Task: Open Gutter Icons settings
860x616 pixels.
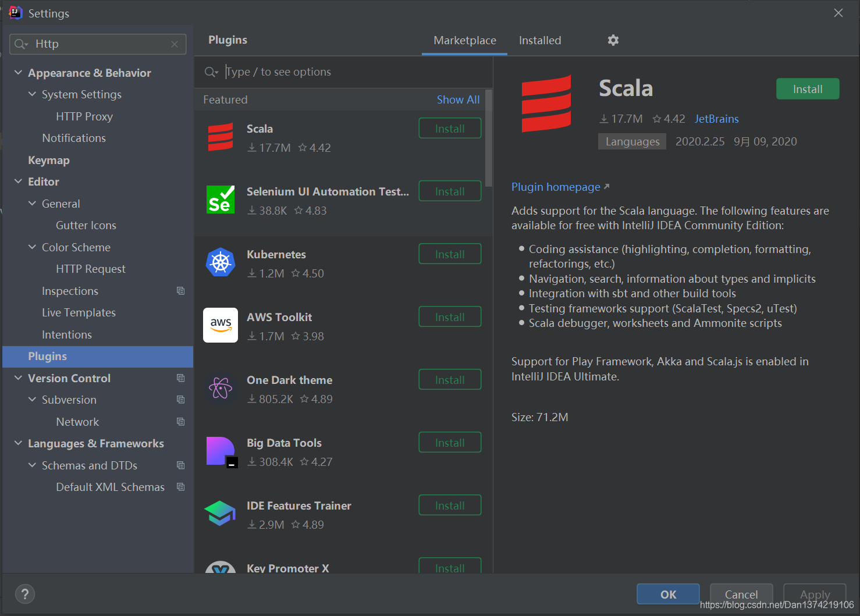Action: (x=86, y=225)
